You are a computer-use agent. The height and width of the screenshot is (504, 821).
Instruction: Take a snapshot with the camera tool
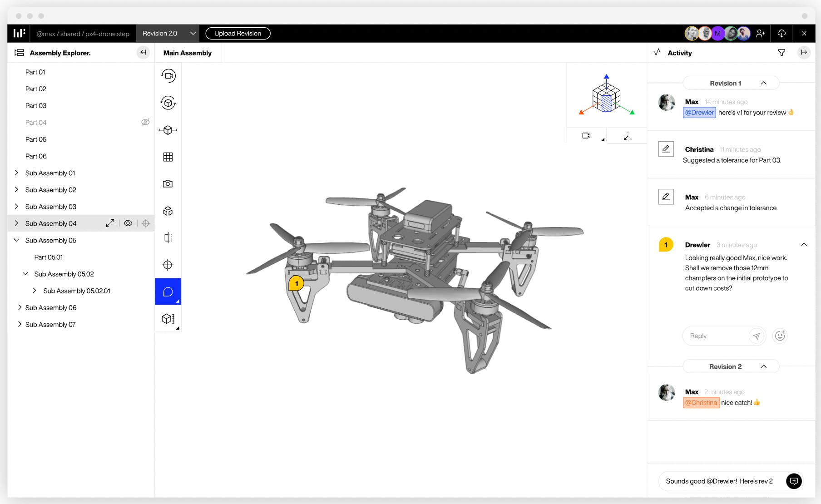point(168,184)
